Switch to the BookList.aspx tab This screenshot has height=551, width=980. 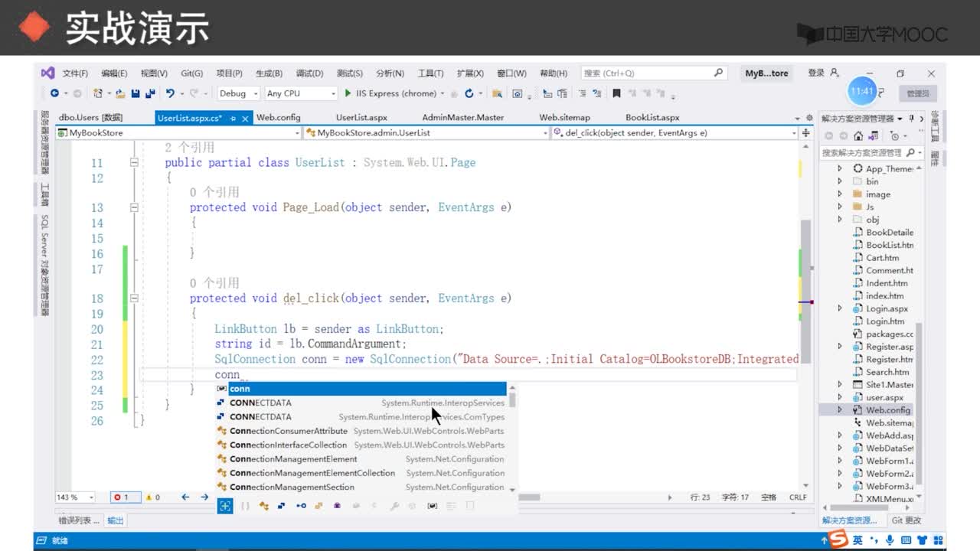click(x=652, y=118)
